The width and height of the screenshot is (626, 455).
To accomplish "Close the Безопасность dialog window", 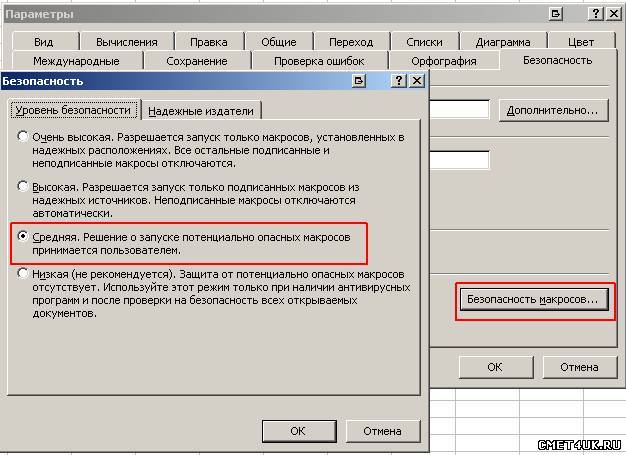I will click(417, 80).
